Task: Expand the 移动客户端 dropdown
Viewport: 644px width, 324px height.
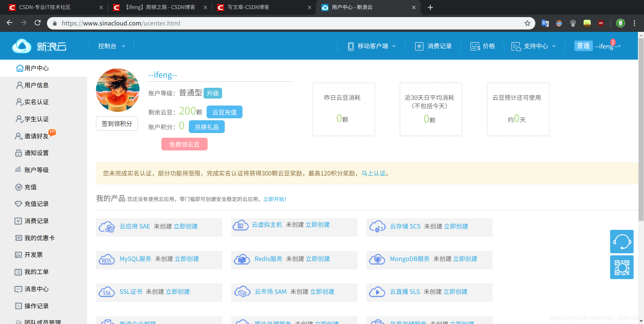Action: coord(372,46)
